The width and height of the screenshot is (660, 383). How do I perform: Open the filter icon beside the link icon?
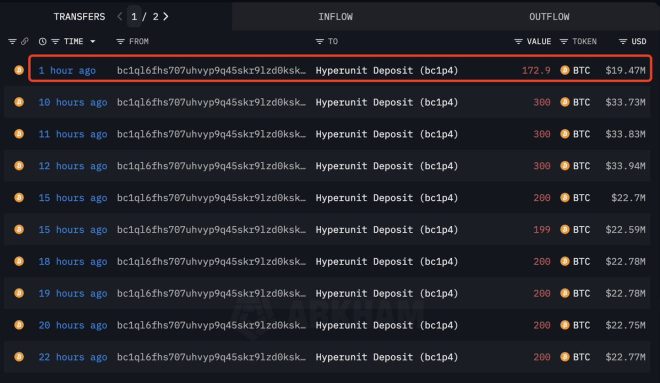12,41
